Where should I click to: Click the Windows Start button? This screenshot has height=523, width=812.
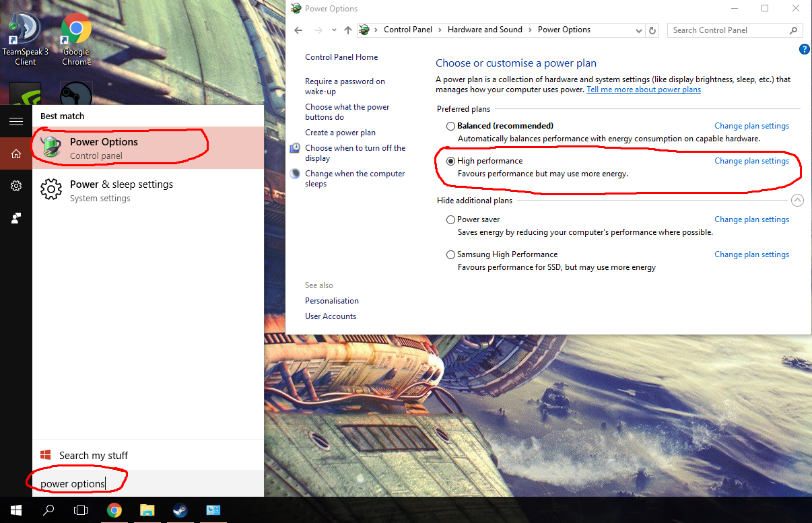click(x=16, y=510)
